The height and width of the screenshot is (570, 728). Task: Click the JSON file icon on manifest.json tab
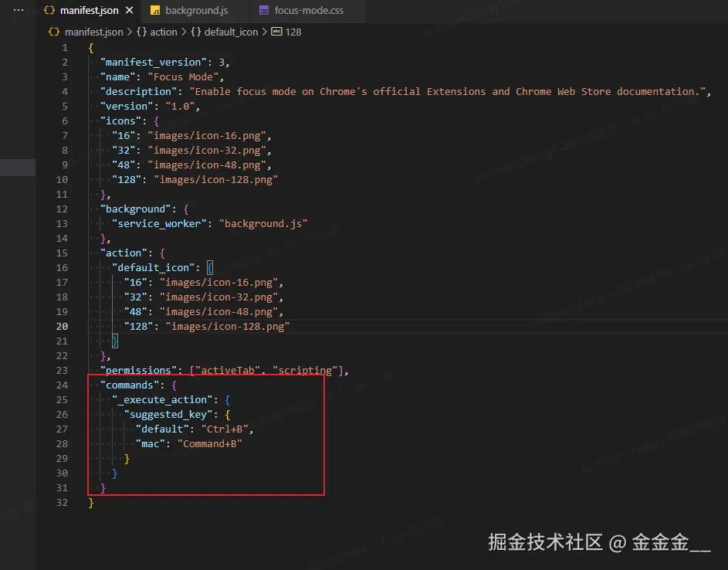click(x=49, y=10)
